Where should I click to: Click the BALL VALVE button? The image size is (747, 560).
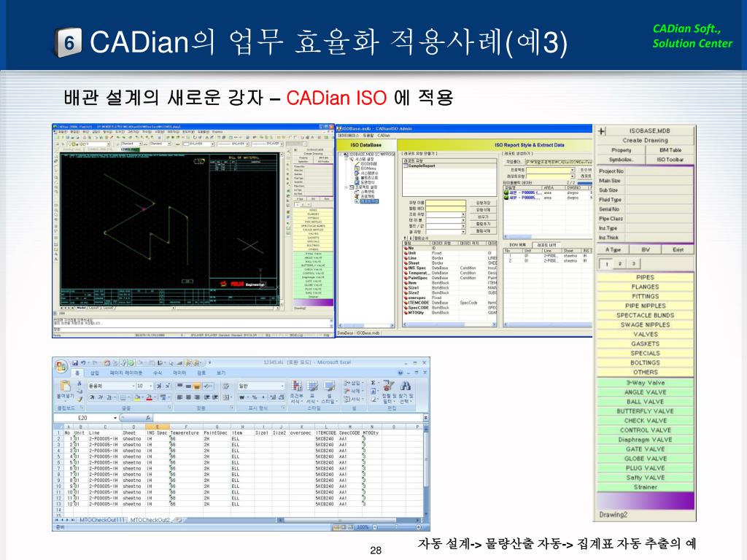(x=645, y=402)
